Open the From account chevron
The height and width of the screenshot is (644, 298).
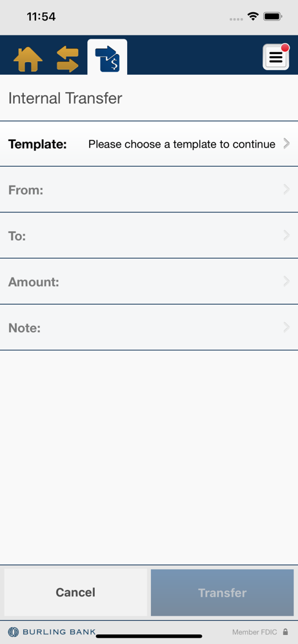(x=287, y=189)
